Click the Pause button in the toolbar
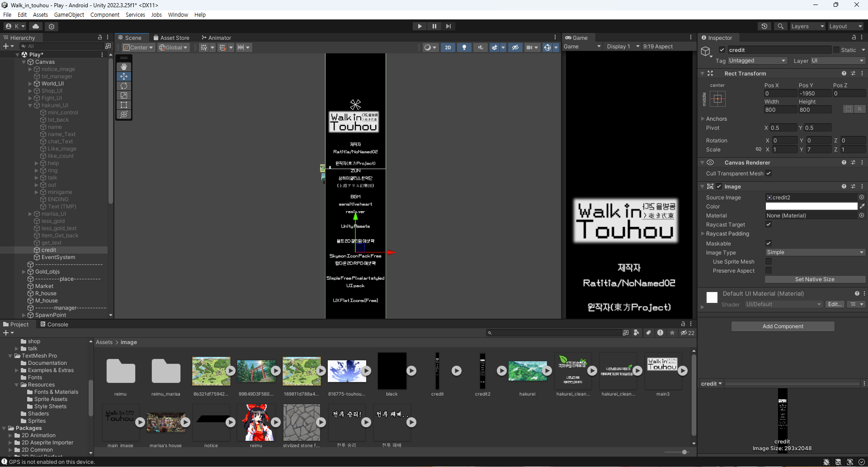Viewport: 868px width, 467px height. (x=434, y=26)
